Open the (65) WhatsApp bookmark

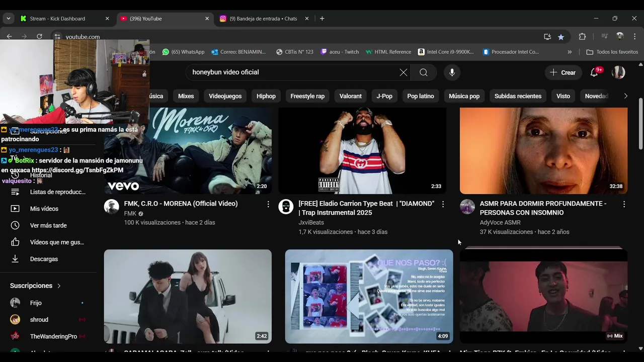tap(183, 52)
